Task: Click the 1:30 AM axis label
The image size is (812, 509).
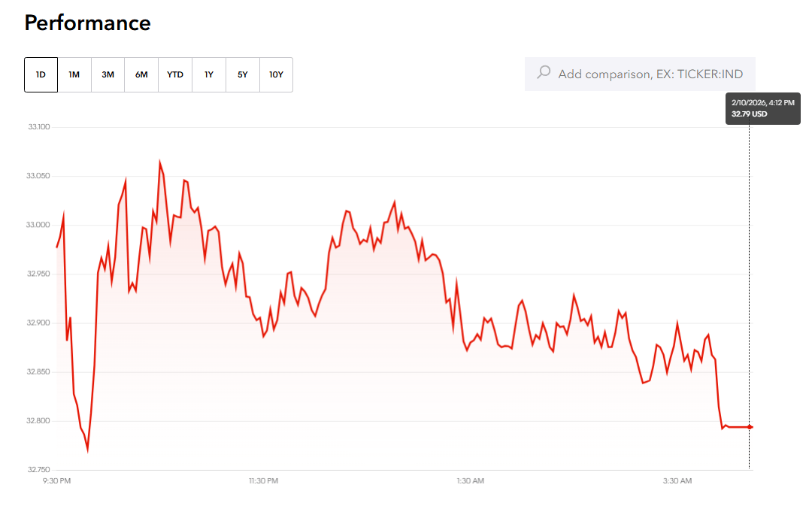Action: pos(469,480)
